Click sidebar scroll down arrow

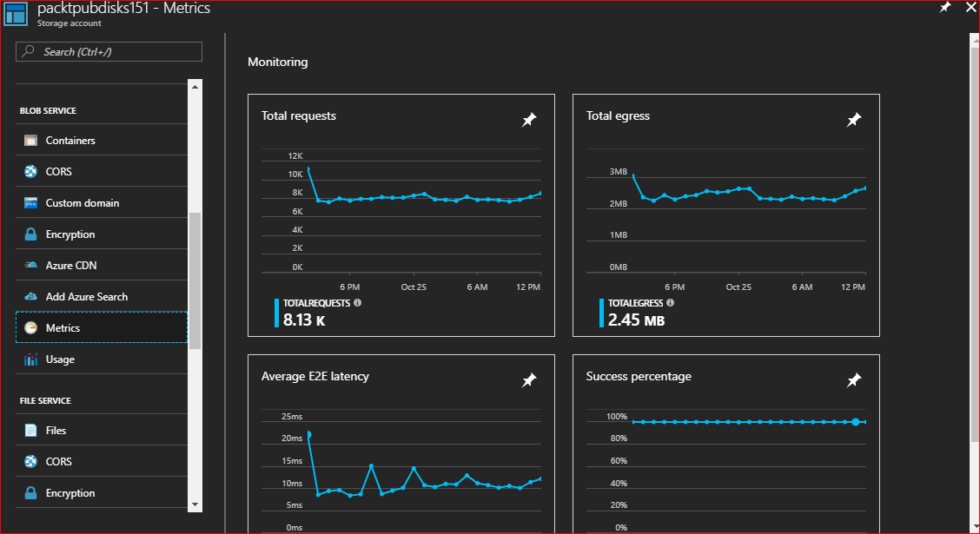[x=195, y=504]
